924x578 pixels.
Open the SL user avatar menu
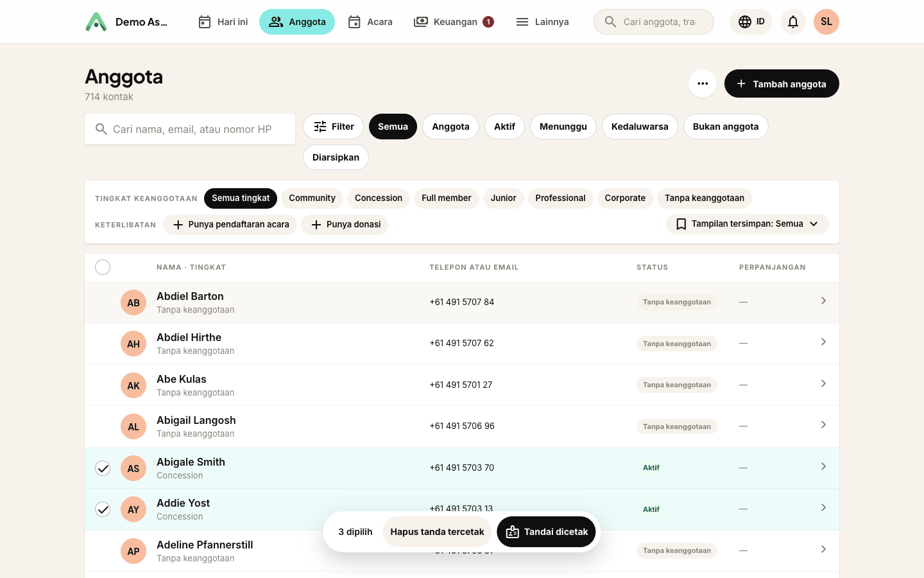826,22
